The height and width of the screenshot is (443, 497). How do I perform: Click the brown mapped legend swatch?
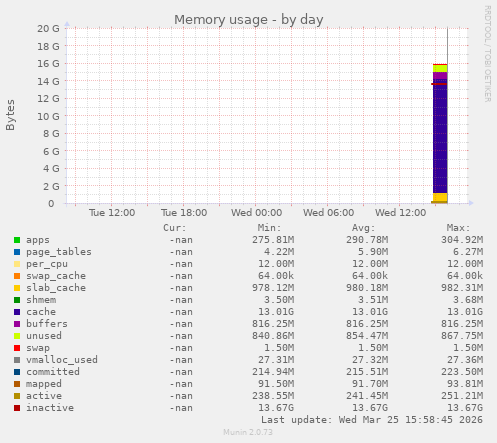click(17, 384)
